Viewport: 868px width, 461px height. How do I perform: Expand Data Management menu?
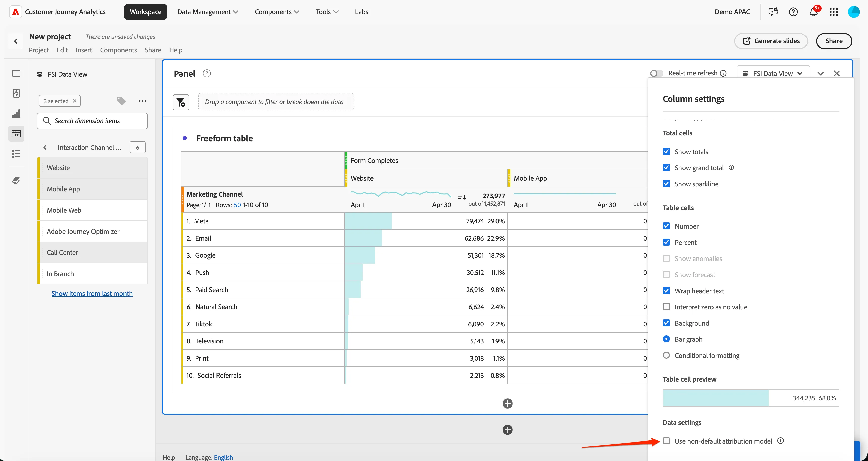[208, 12]
